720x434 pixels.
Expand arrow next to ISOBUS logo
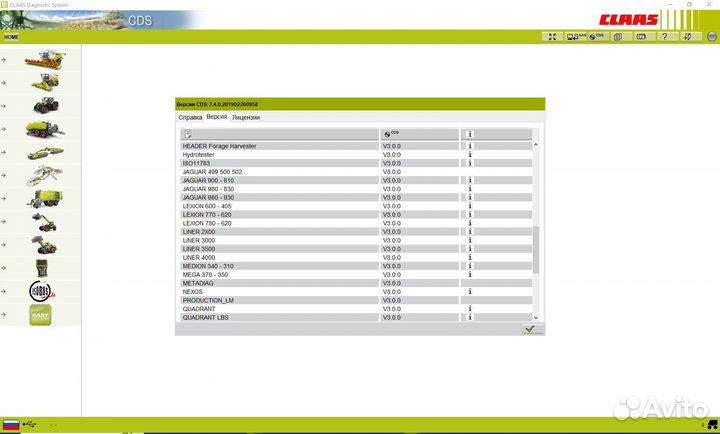pos(4,291)
